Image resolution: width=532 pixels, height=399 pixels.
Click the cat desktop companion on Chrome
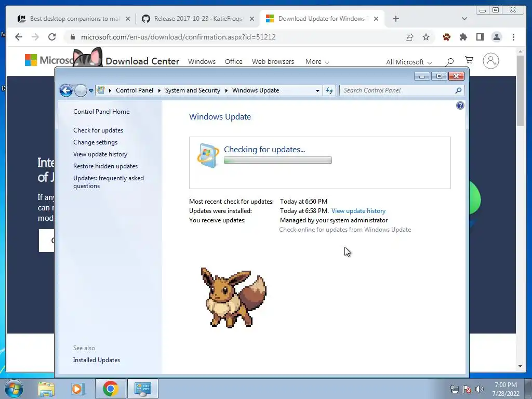[x=87, y=57]
